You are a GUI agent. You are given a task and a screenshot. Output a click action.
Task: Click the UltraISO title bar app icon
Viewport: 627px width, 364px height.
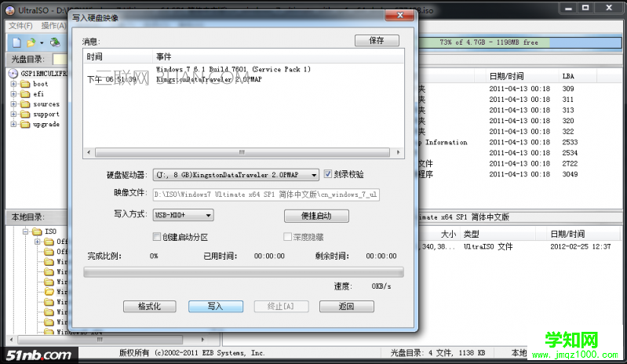(x=10, y=10)
